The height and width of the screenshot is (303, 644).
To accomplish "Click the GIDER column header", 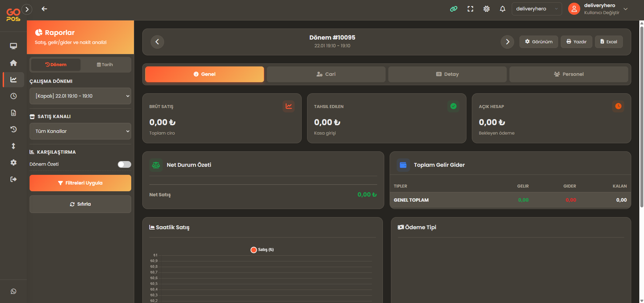I will pos(569,186).
